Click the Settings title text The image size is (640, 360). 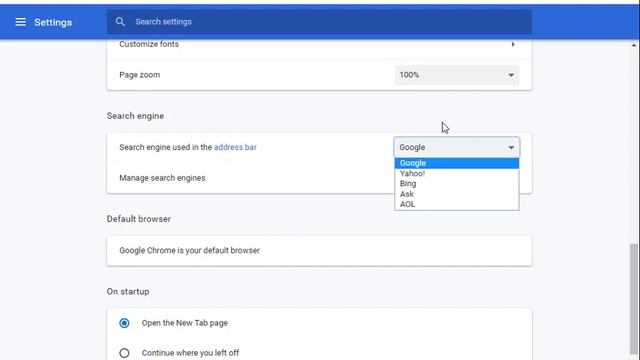tap(53, 22)
